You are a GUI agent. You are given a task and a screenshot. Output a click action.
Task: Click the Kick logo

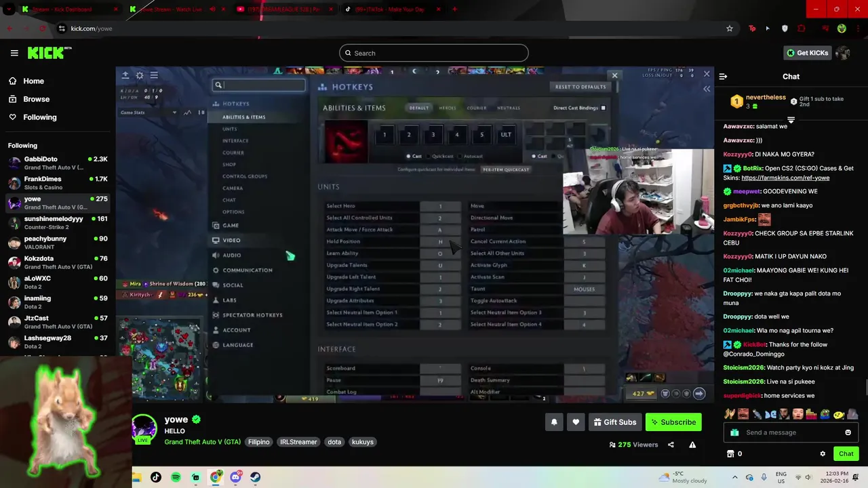click(x=50, y=53)
